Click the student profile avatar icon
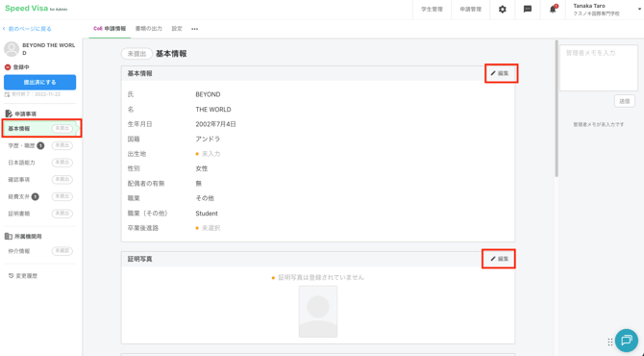Viewport: 644px width, 356px height. pos(12,49)
